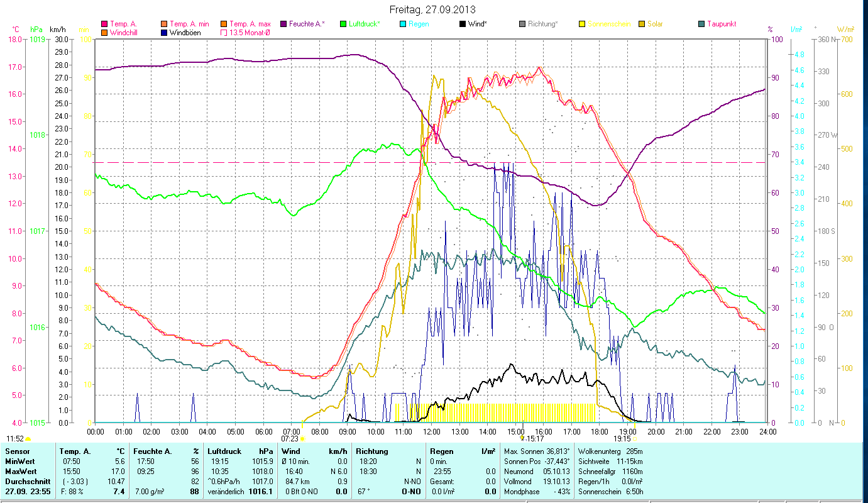Click the orange Windchill legend swatch
This screenshot has width=868, height=503.
click(104, 32)
